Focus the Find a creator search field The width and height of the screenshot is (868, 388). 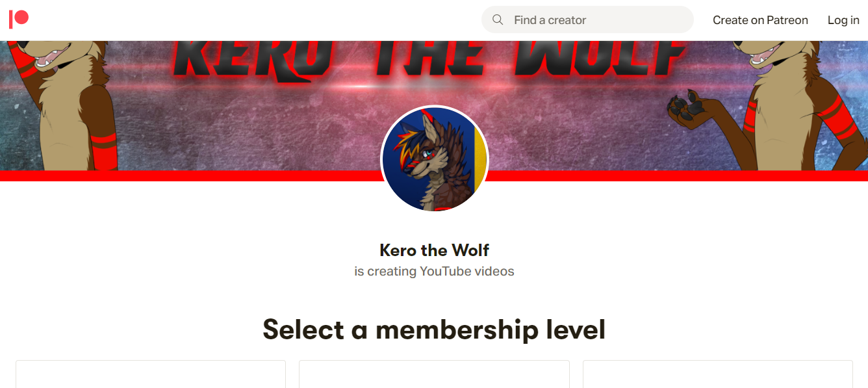(587, 19)
